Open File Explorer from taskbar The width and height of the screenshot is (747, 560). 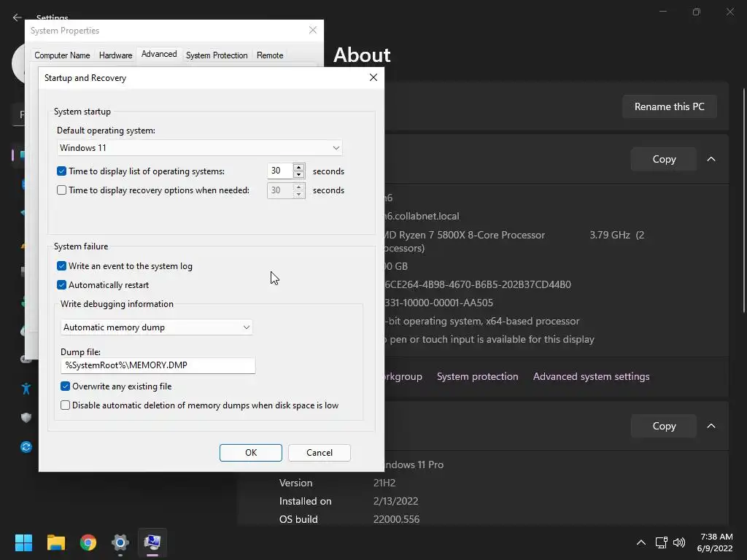55,542
